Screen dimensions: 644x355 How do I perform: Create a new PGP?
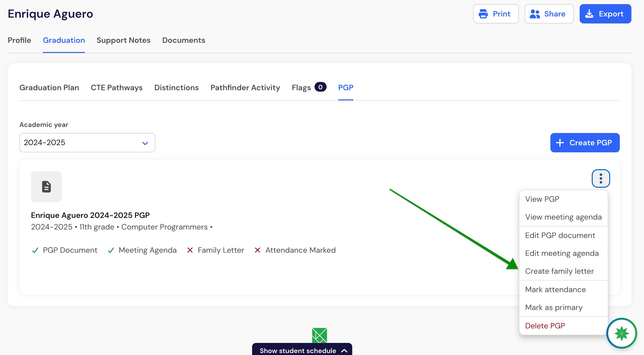pyautogui.click(x=584, y=143)
